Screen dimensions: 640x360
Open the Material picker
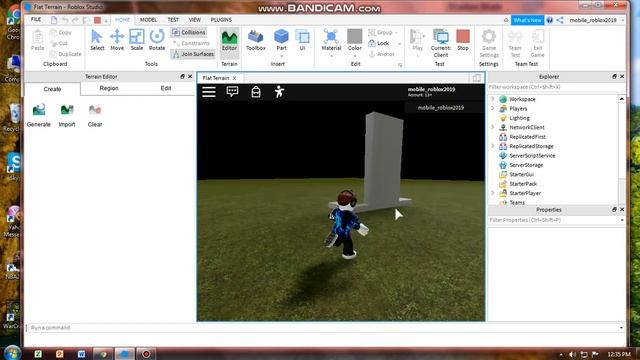click(x=331, y=40)
